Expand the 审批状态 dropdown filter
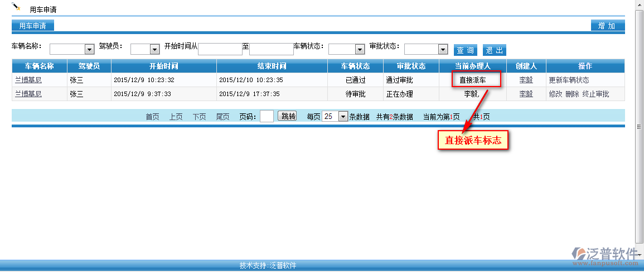The height and width of the screenshot is (272, 644). (x=426, y=49)
